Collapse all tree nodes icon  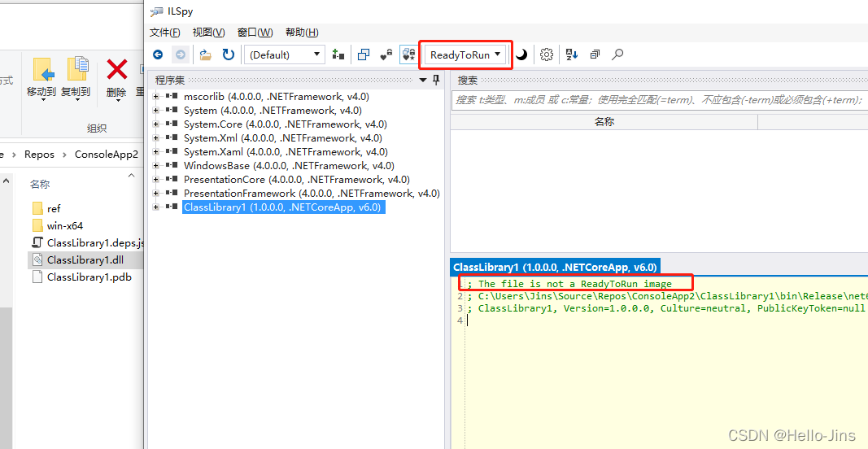(x=595, y=54)
